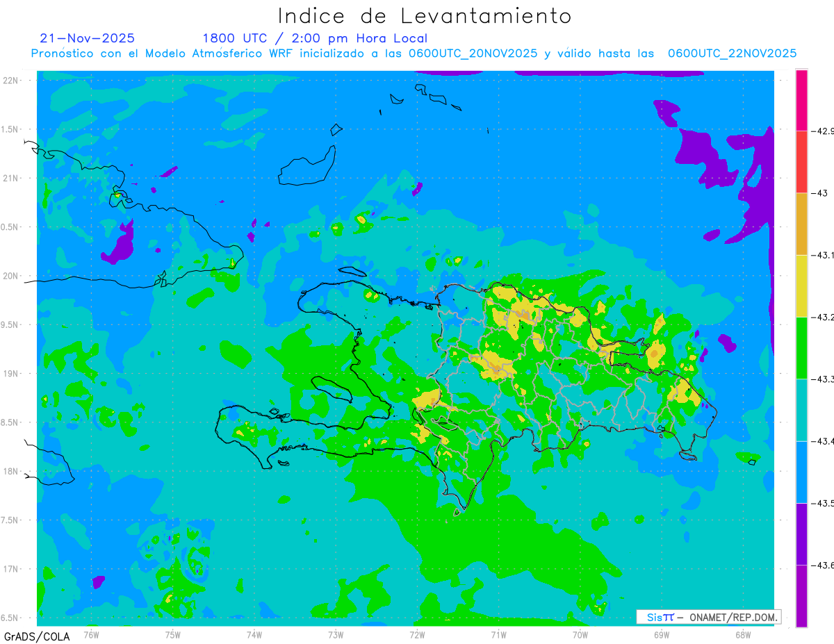Select the teal legend swatch between -43.3 and -43.4
The image size is (834, 644).
(801, 410)
